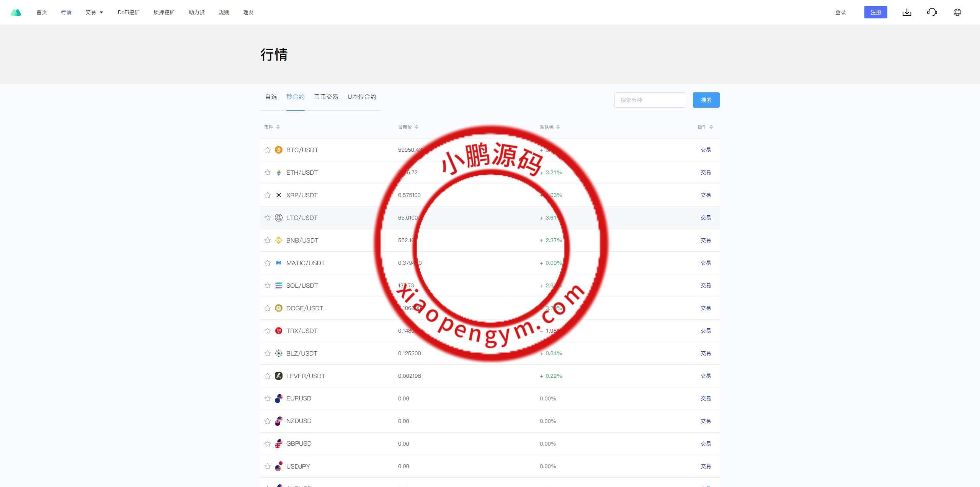Toggle favorite star for LTC/USDT

tap(268, 218)
